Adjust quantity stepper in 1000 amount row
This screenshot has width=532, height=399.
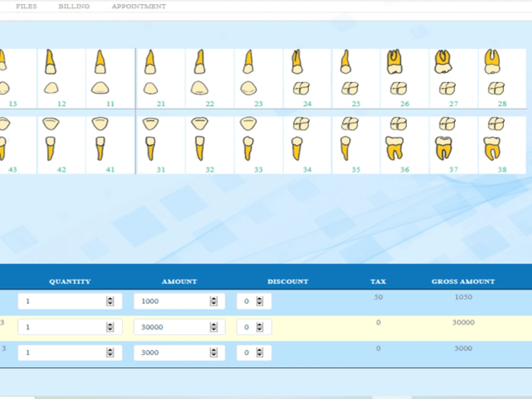[x=110, y=301]
